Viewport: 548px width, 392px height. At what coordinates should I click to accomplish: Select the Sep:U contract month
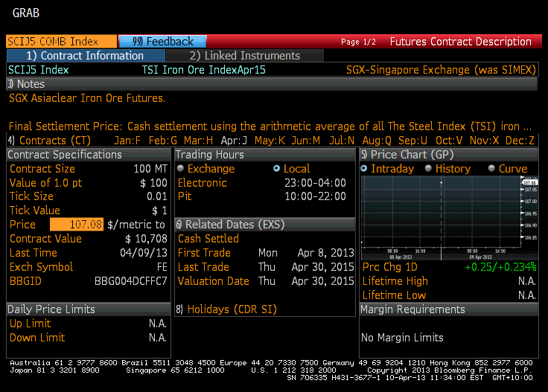click(x=412, y=141)
